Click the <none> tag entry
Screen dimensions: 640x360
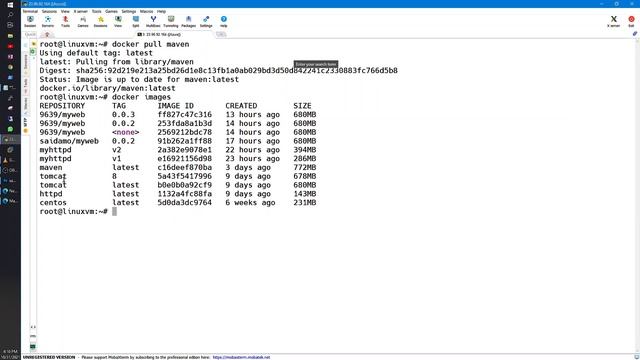(126, 132)
